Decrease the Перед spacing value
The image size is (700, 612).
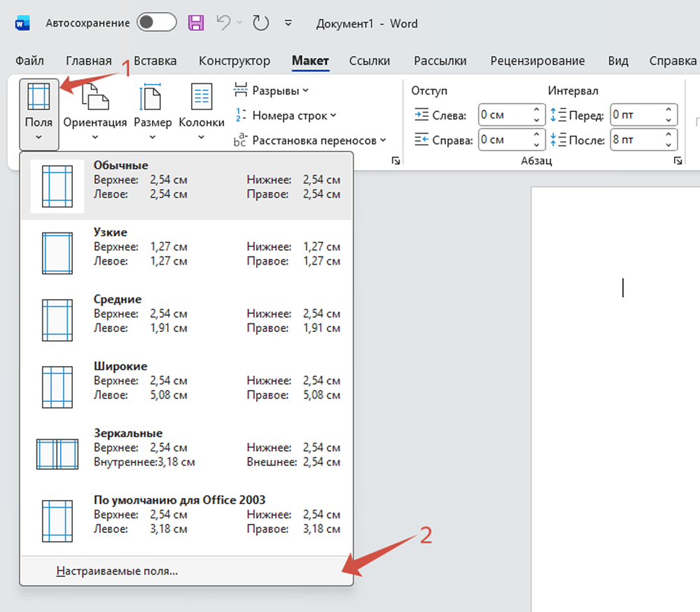point(668,120)
